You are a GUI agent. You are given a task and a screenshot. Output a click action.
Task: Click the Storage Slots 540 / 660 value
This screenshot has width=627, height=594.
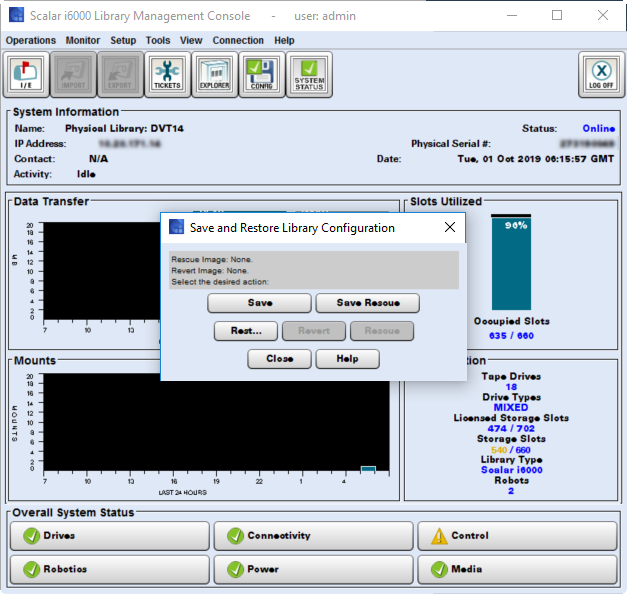511,450
